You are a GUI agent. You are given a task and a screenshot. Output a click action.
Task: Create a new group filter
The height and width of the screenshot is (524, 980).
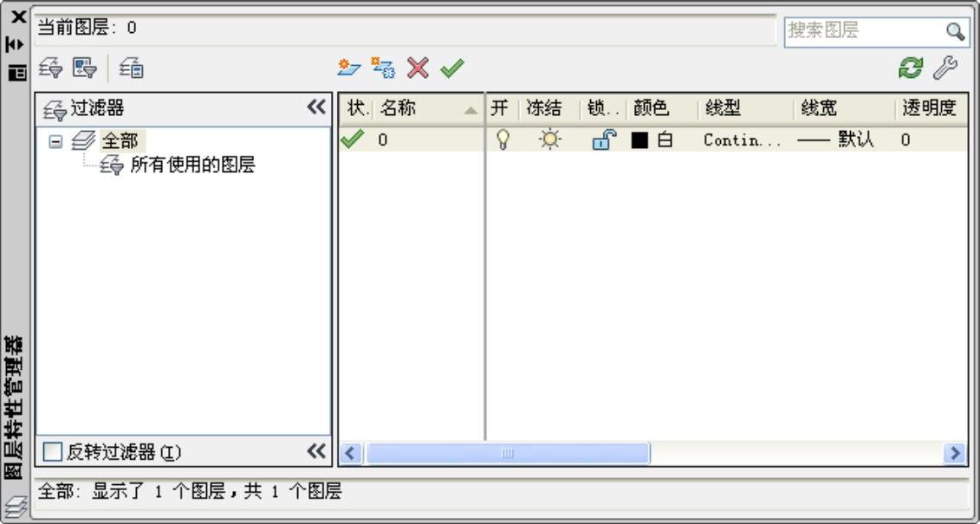click(x=84, y=68)
